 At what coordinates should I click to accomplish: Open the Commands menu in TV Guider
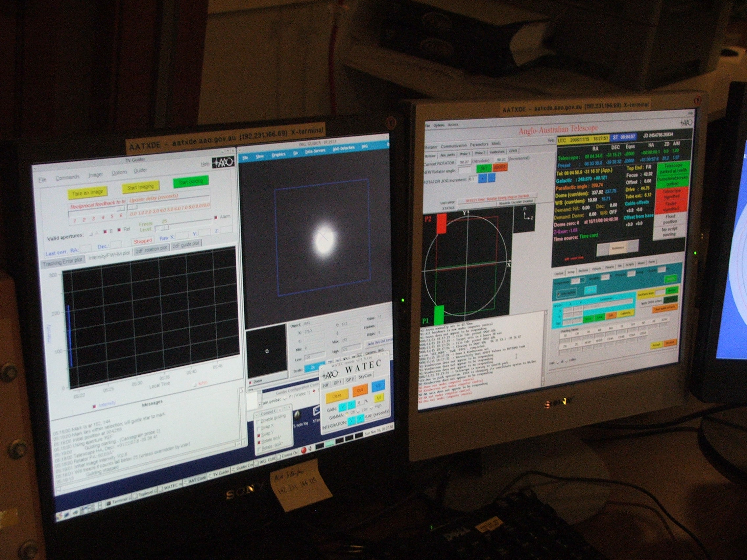67,177
